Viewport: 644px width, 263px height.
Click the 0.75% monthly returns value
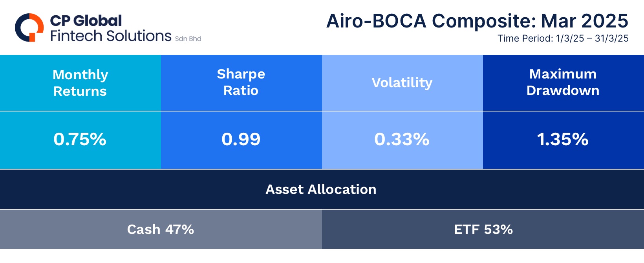80,139
